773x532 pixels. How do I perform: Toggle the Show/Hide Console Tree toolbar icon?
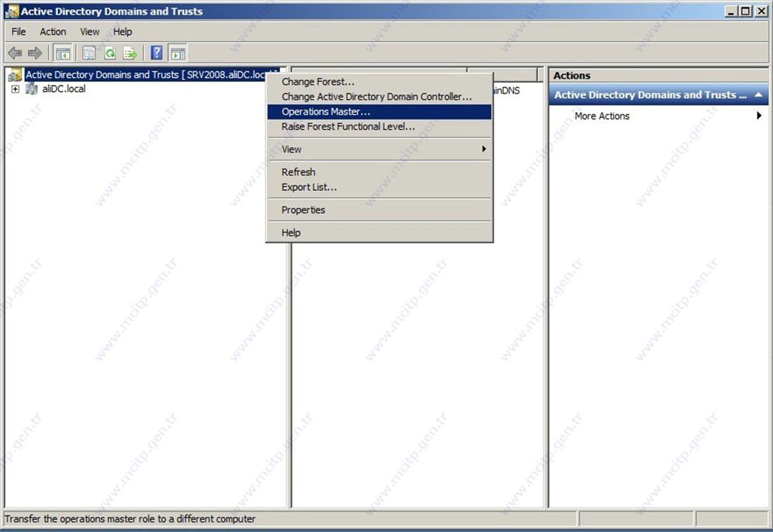pyautogui.click(x=63, y=53)
